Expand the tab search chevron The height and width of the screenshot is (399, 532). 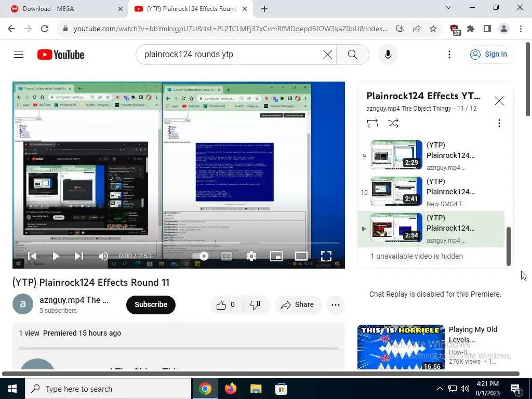coord(448,7)
